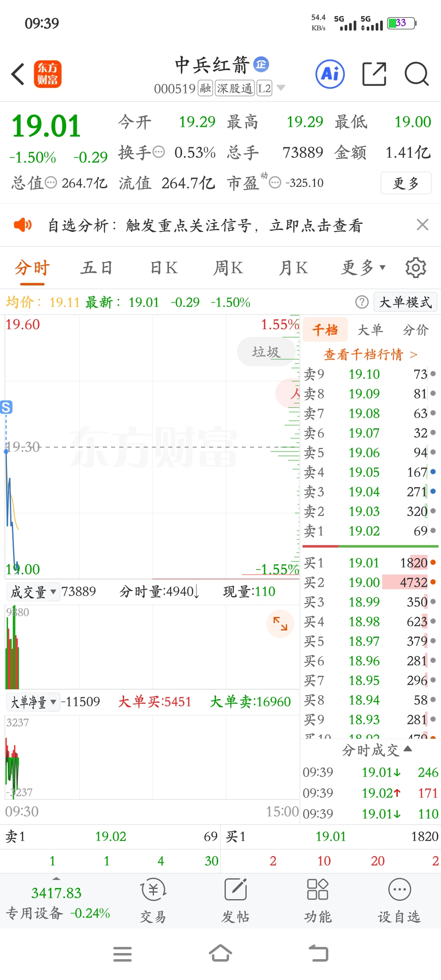Open 发帖 post icon

(236, 901)
